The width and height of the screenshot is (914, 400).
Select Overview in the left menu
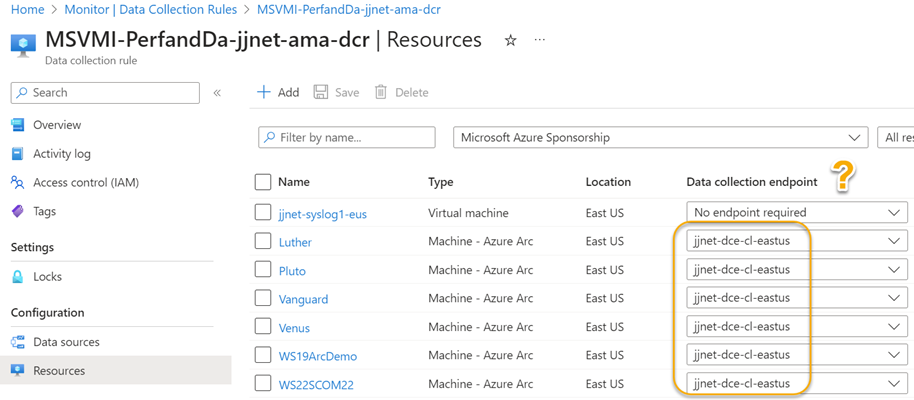pos(57,125)
